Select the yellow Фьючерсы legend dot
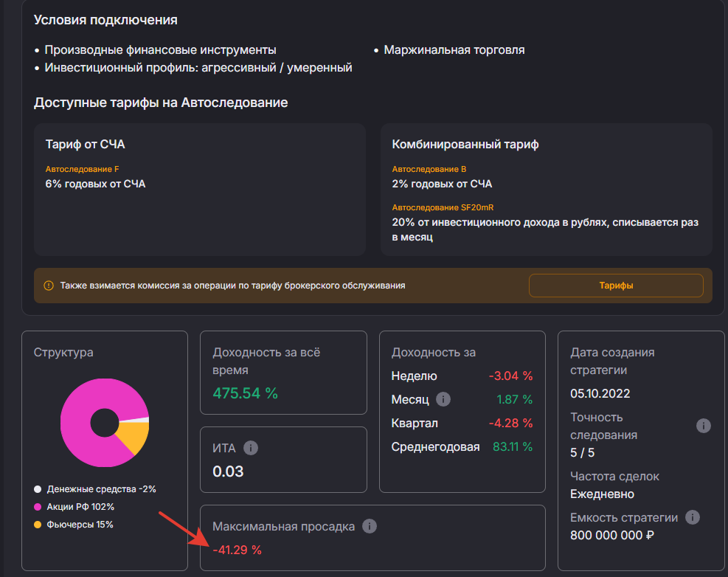The width and height of the screenshot is (728, 577). [x=38, y=525]
